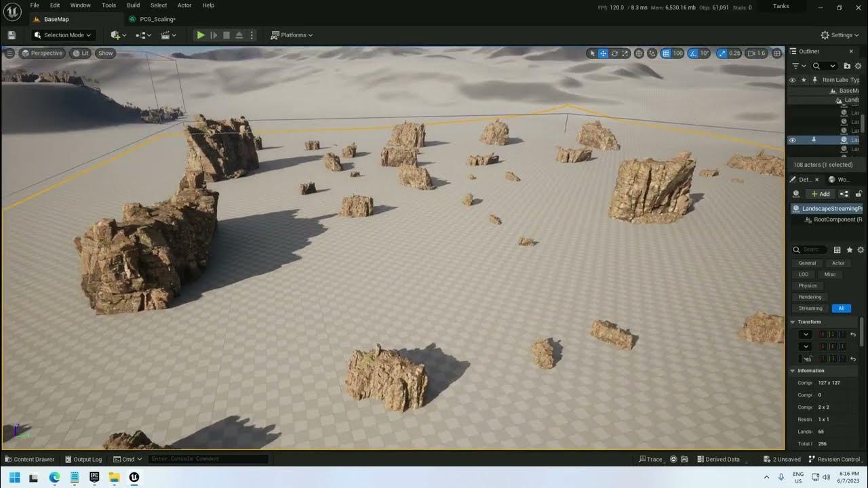Toggle rotation angle snapping
This screenshot has width=868, height=488.
tap(694, 53)
